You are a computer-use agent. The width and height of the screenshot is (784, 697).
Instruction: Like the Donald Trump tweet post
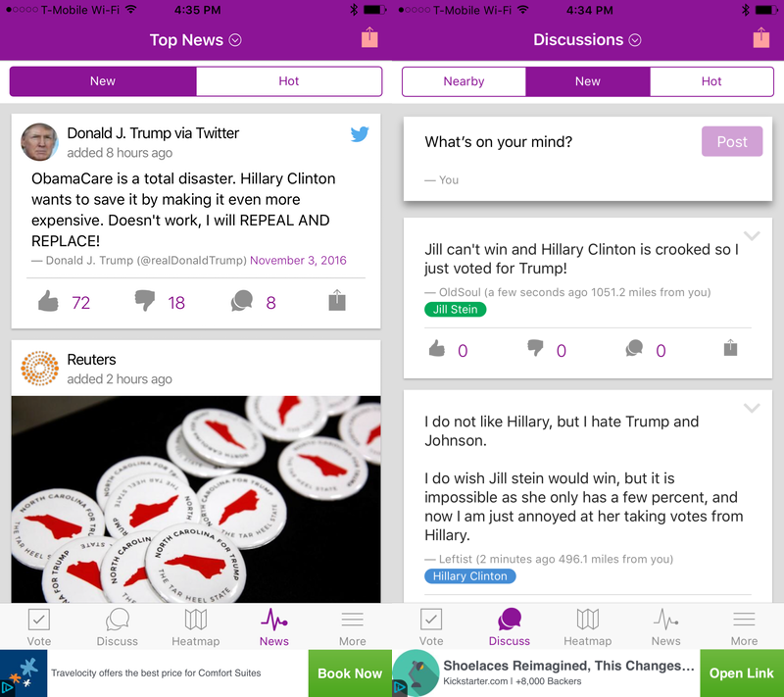point(48,301)
